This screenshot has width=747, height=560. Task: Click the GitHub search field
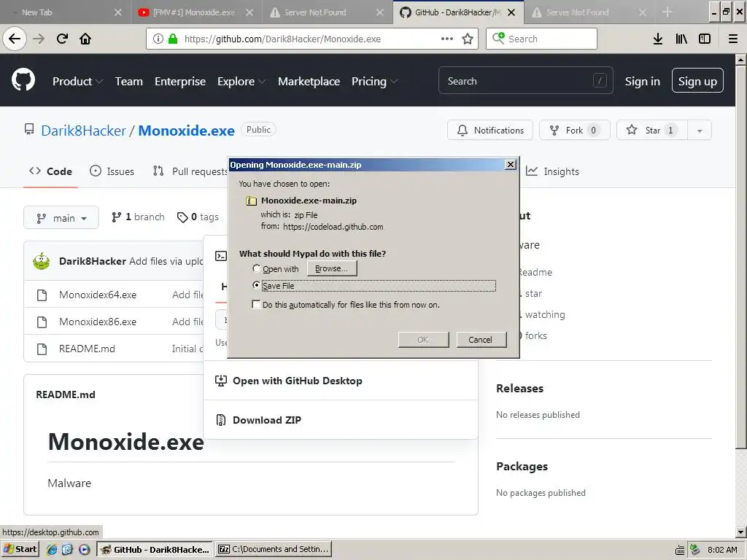point(525,81)
